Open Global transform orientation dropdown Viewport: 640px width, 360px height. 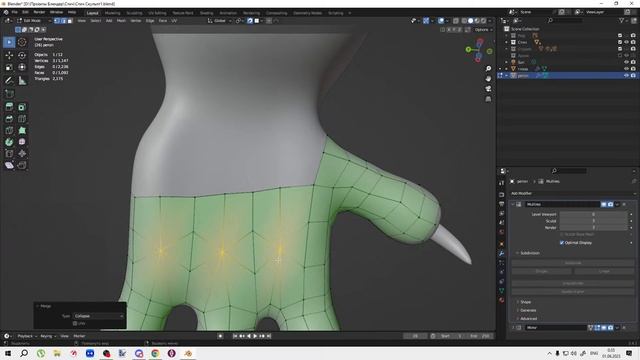pos(220,20)
